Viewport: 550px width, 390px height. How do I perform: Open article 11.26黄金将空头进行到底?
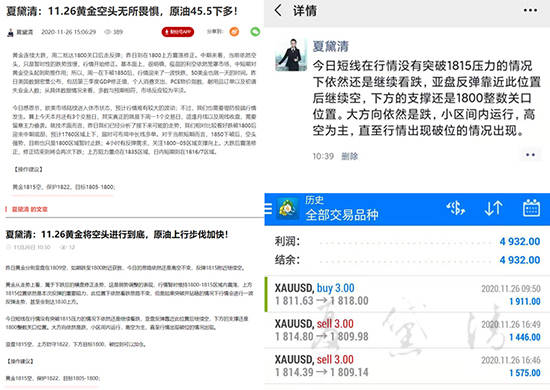click(x=117, y=234)
